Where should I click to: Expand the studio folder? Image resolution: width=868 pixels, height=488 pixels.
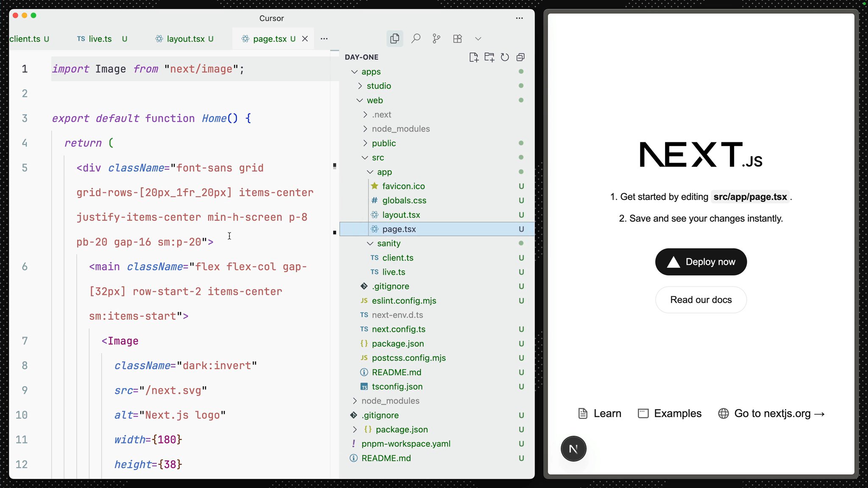360,86
